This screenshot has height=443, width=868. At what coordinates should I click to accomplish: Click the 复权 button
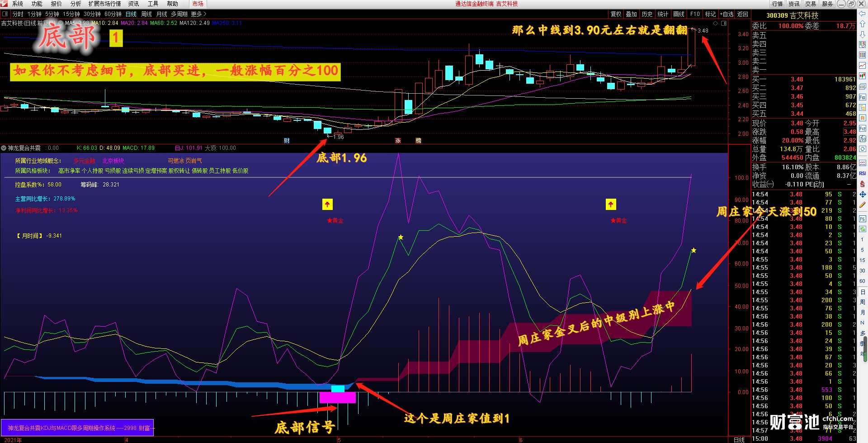(616, 14)
